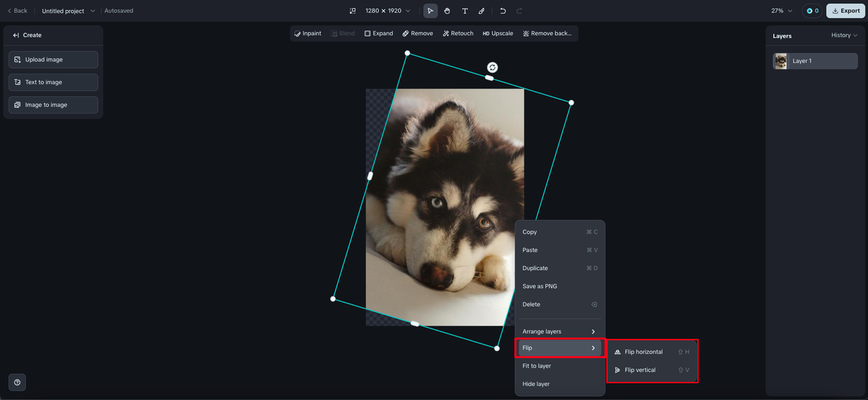This screenshot has width=868, height=400.
Task: Select Duplicate in context menu
Action: (x=559, y=268)
